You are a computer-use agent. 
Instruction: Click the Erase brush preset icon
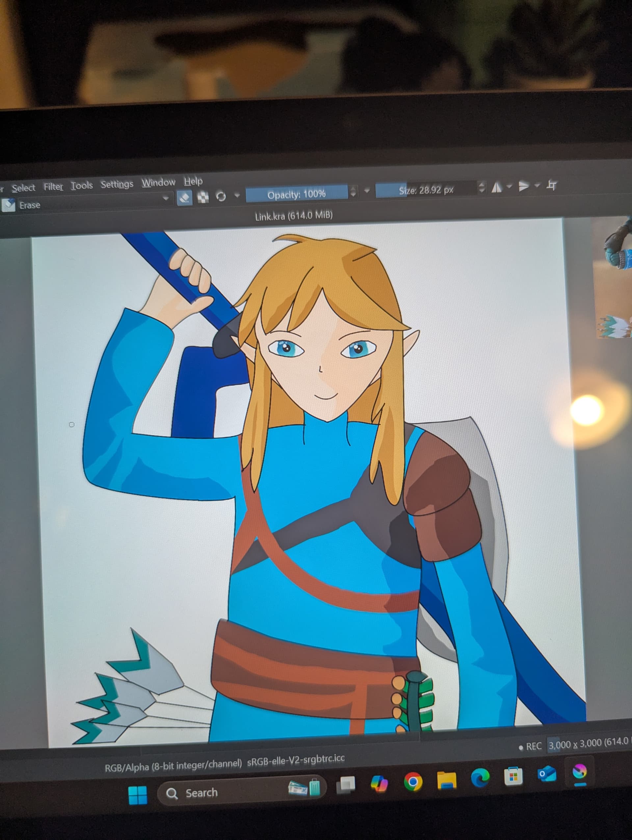8,205
